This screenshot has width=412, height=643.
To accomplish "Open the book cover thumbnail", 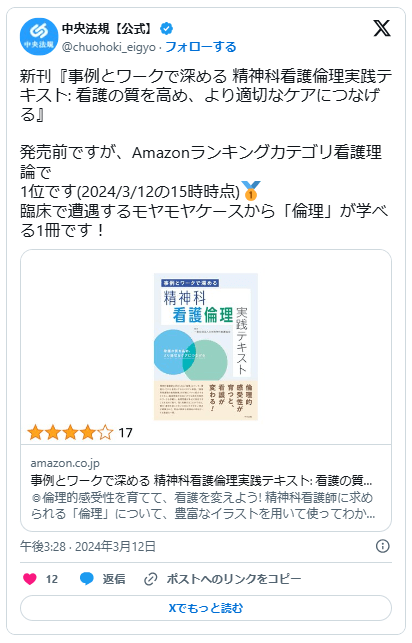I will [x=206, y=347].
